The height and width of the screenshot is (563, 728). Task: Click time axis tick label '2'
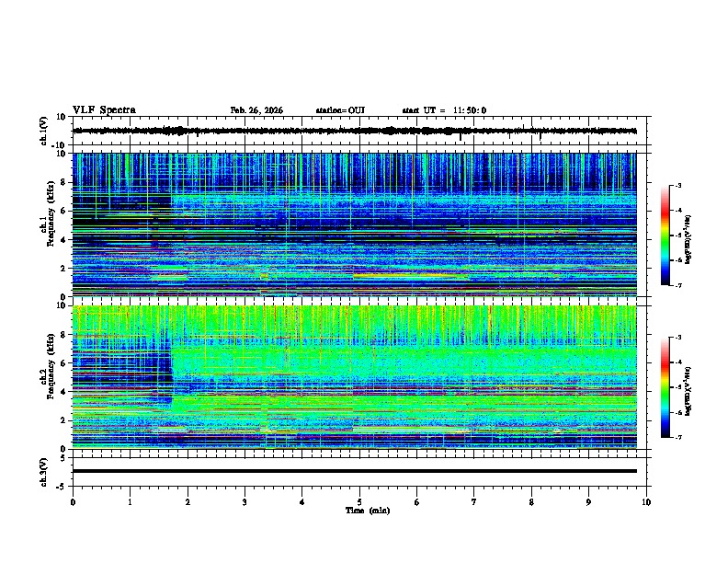188,502
